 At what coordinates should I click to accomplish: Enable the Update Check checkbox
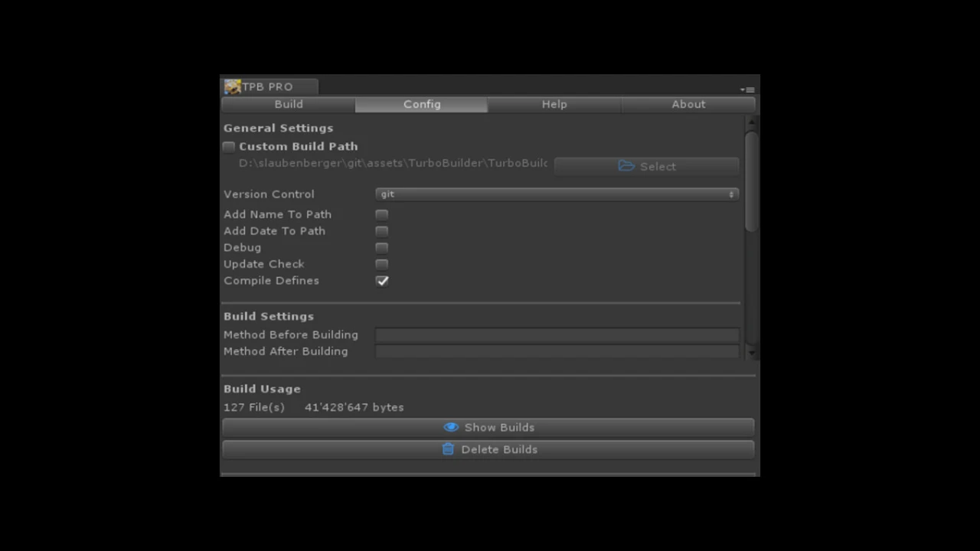(382, 264)
